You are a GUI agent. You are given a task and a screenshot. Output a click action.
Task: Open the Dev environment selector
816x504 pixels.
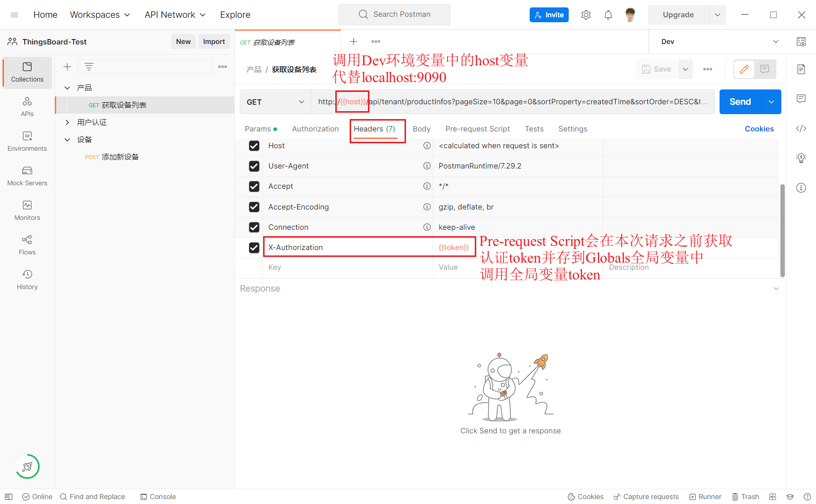tap(720, 42)
